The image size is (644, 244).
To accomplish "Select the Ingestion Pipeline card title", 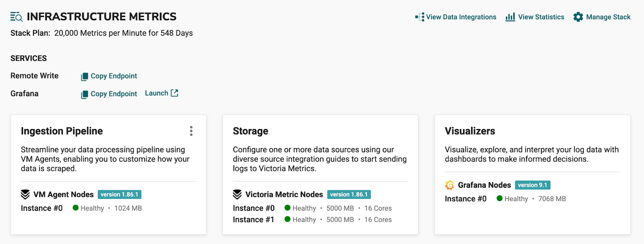I will point(62,131).
